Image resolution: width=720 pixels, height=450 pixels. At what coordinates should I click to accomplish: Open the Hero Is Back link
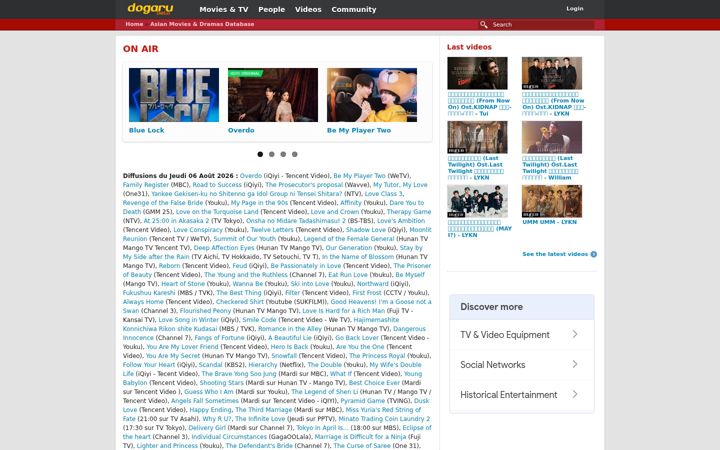[x=289, y=347]
